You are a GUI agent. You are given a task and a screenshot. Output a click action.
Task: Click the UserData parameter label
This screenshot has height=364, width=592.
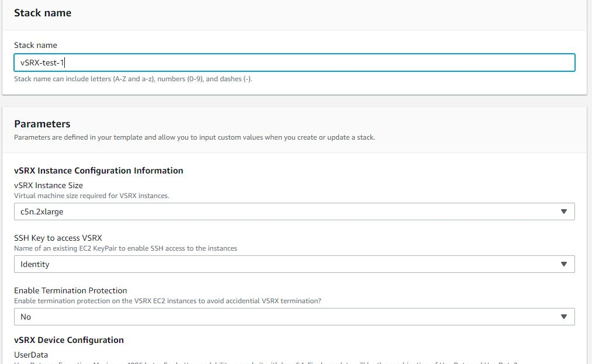tap(31, 355)
